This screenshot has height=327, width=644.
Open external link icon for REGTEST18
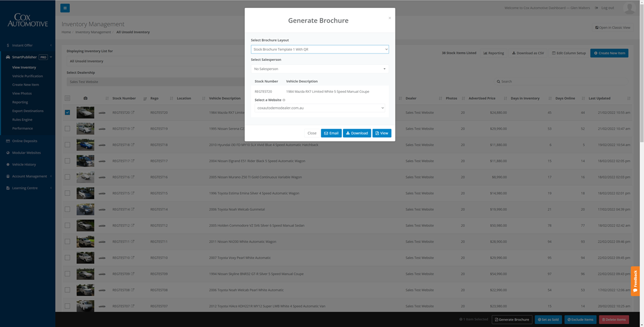pos(133,145)
